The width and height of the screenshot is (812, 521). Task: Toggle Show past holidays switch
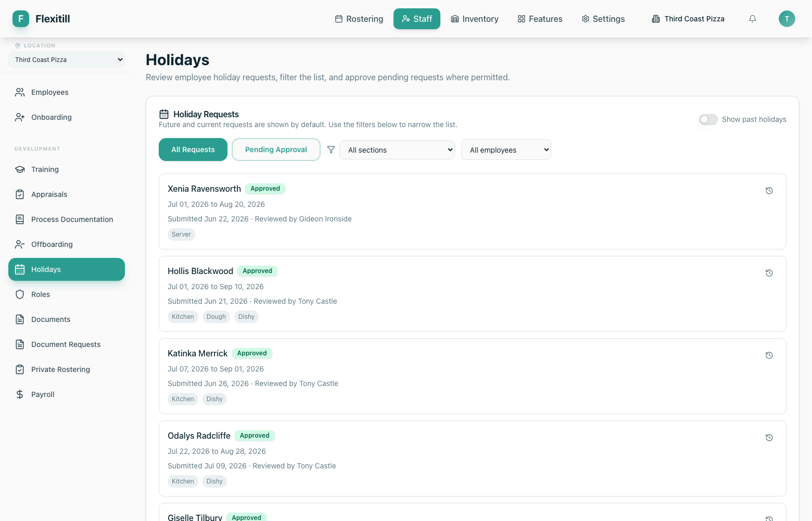pyautogui.click(x=708, y=119)
